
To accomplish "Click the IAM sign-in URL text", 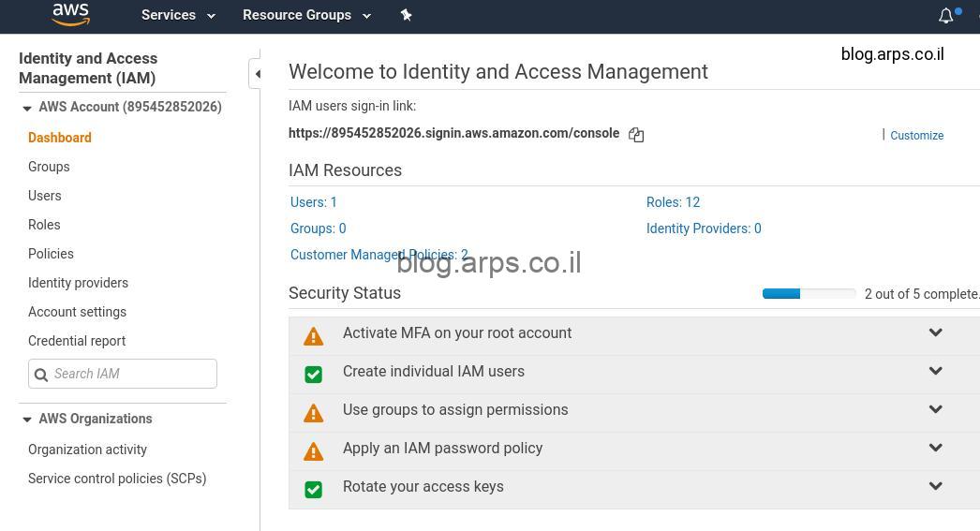I will click(453, 133).
